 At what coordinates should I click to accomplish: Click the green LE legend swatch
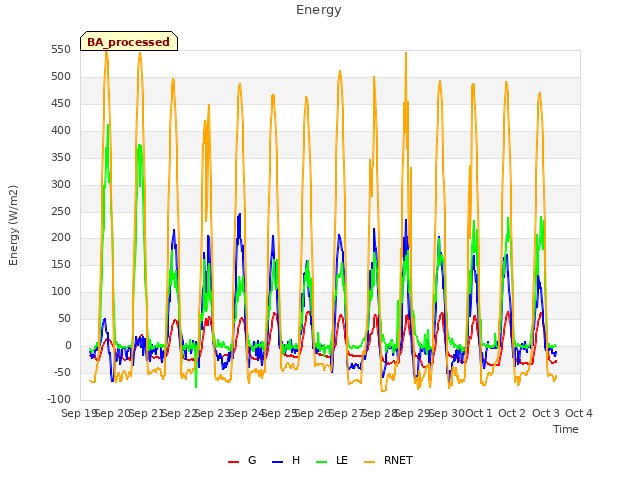[322, 462]
